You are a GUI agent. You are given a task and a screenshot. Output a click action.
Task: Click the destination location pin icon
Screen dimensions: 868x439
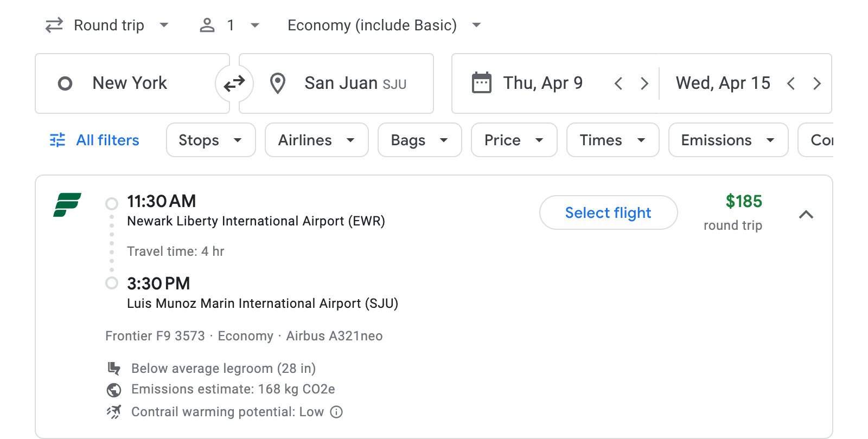(x=278, y=83)
